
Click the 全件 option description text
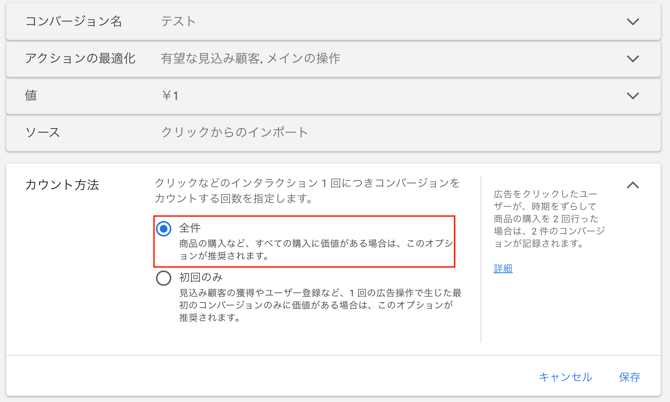[315, 249]
